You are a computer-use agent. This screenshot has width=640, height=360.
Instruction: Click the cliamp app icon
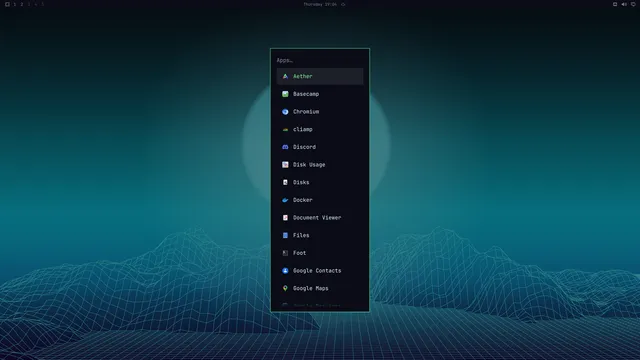[285, 129]
